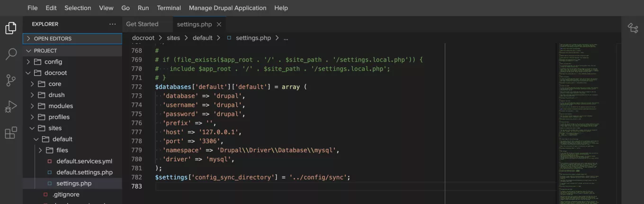Open the Source Control view icon
The width and height of the screenshot is (644, 204).
(x=11, y=80)
